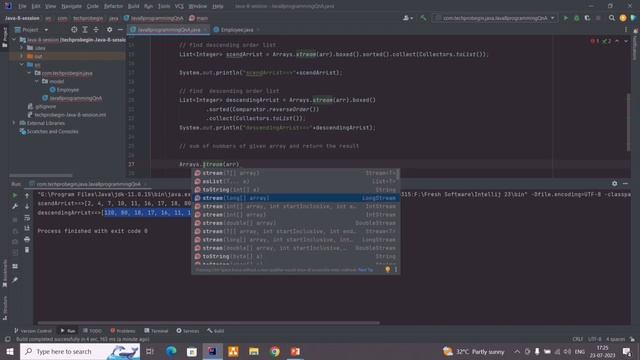Open the Refactor menu

click(x=113, y=6)
